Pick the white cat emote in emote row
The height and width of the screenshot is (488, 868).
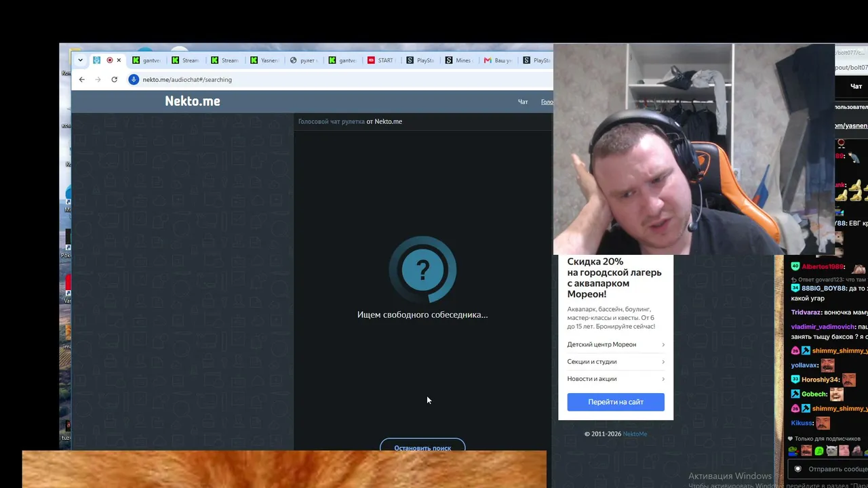tap(831, 451)
